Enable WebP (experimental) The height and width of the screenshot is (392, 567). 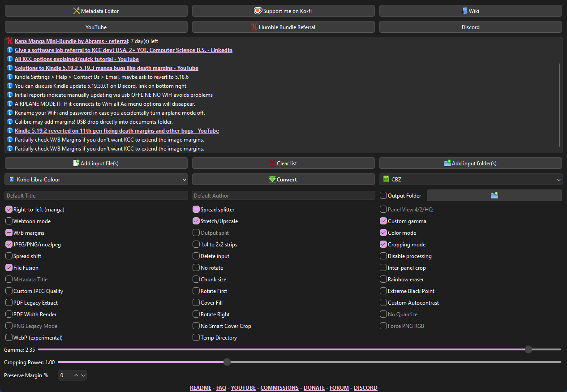9,337
